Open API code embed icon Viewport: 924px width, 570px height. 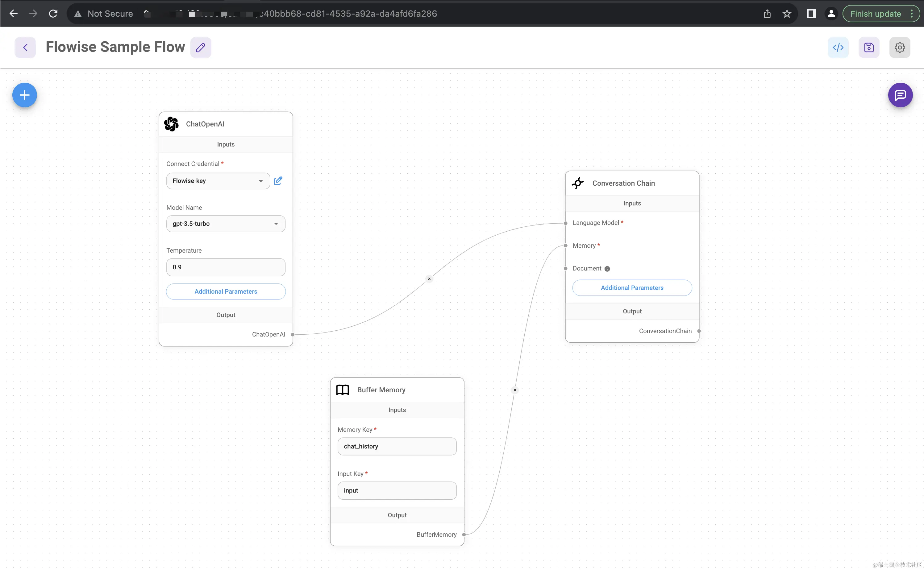pyautogui.click(x=838, y=47)
